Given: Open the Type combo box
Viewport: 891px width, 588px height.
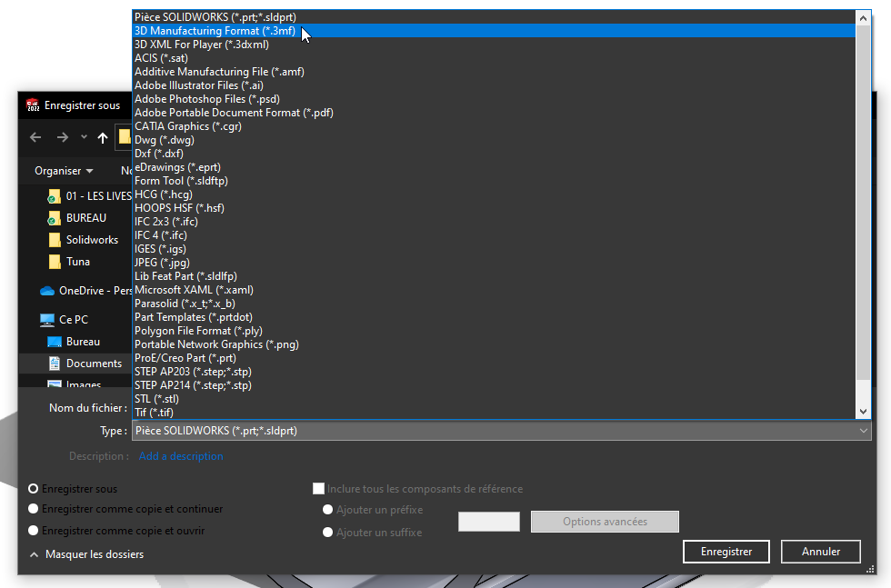Looking at the screenshot, I should 501,431.
